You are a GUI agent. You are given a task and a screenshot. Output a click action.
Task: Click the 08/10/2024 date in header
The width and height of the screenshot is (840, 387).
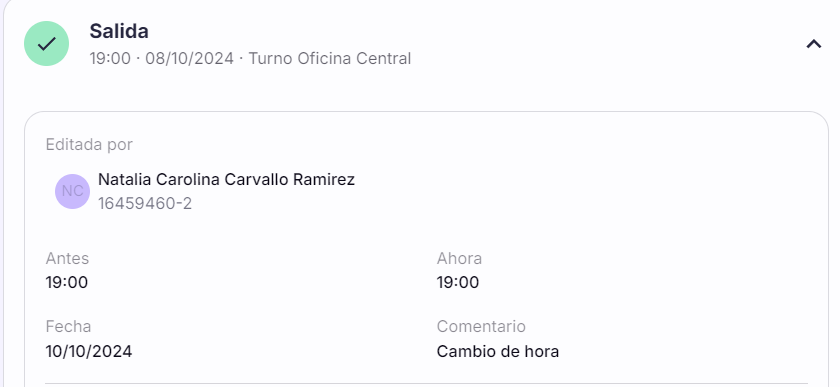190,58
